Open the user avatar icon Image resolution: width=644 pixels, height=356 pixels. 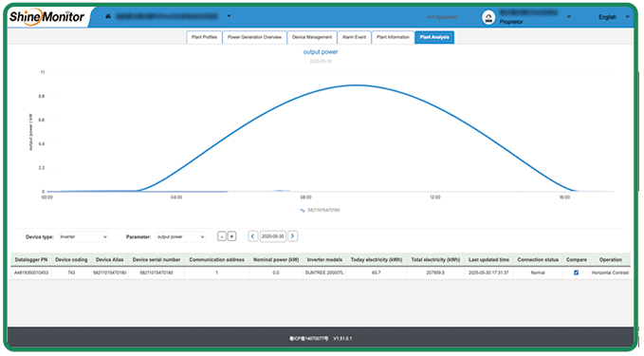(488, 17)
